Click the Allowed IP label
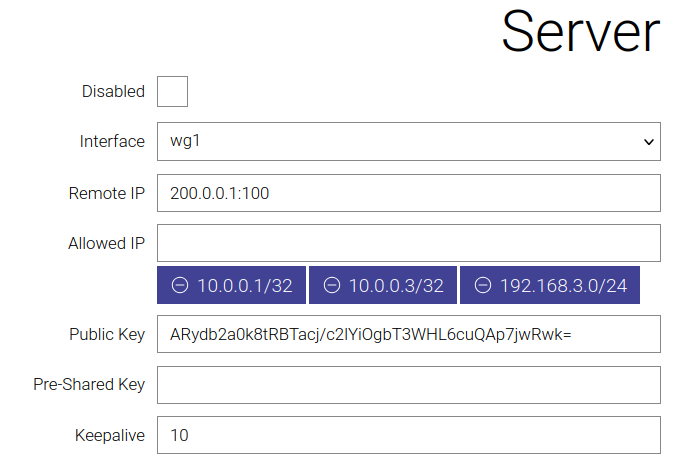 pyautogui.click(x=107, y=243)
